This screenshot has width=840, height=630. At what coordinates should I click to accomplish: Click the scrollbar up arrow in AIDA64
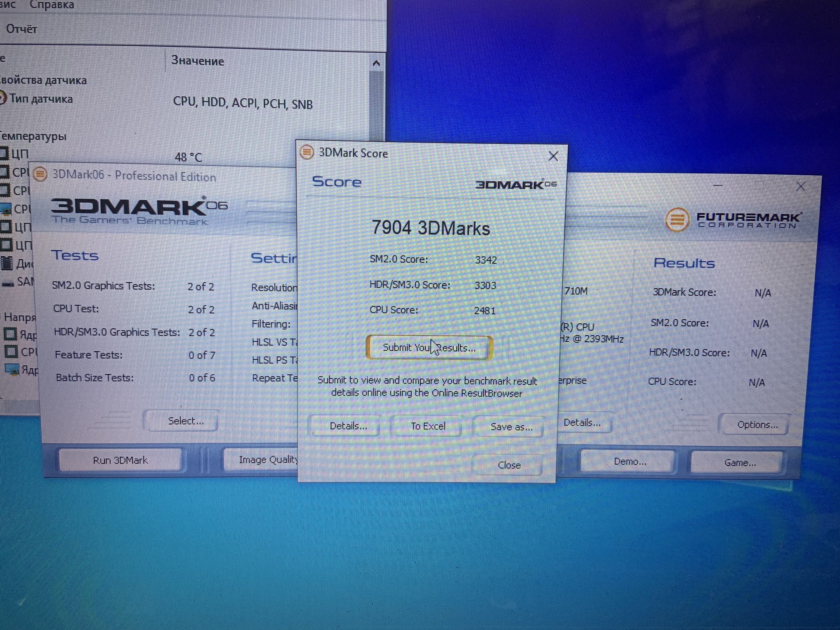[x=376, y=63]
